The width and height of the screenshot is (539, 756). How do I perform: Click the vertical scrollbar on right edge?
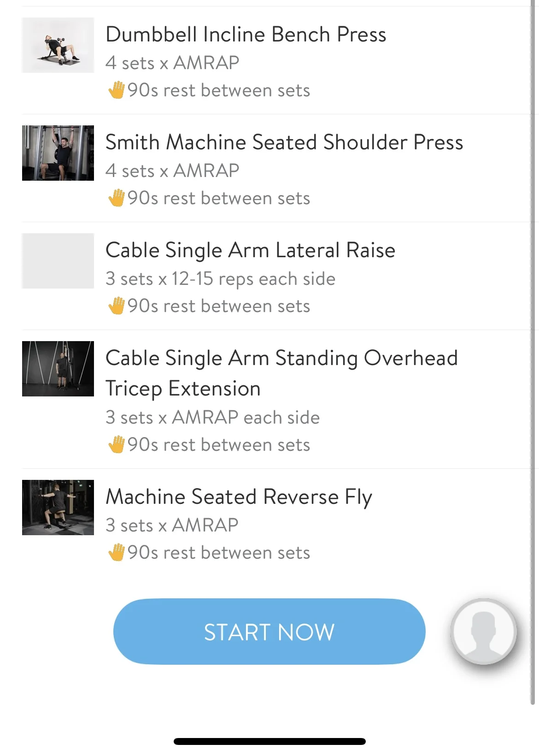[x=533, y=350]
